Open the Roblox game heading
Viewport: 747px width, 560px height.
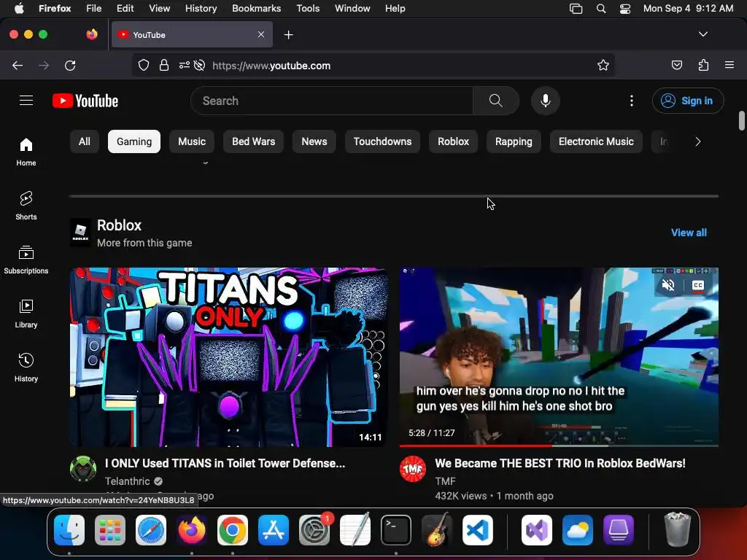[x=119, y=225]
